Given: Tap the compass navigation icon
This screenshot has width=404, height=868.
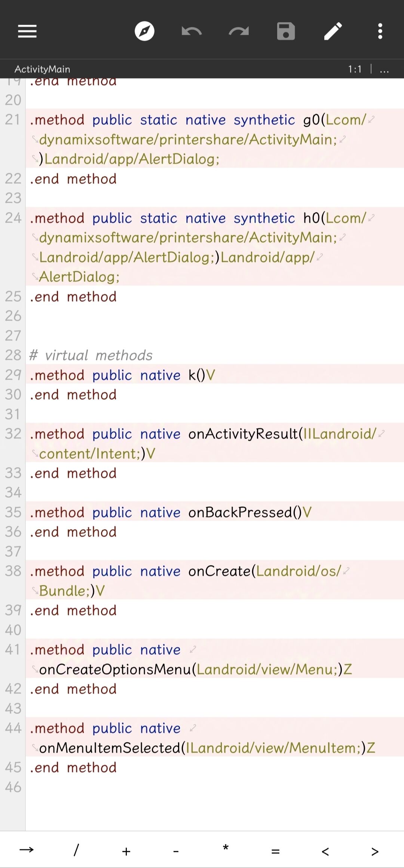Looking at the screenshot, I should coord(144,31).
